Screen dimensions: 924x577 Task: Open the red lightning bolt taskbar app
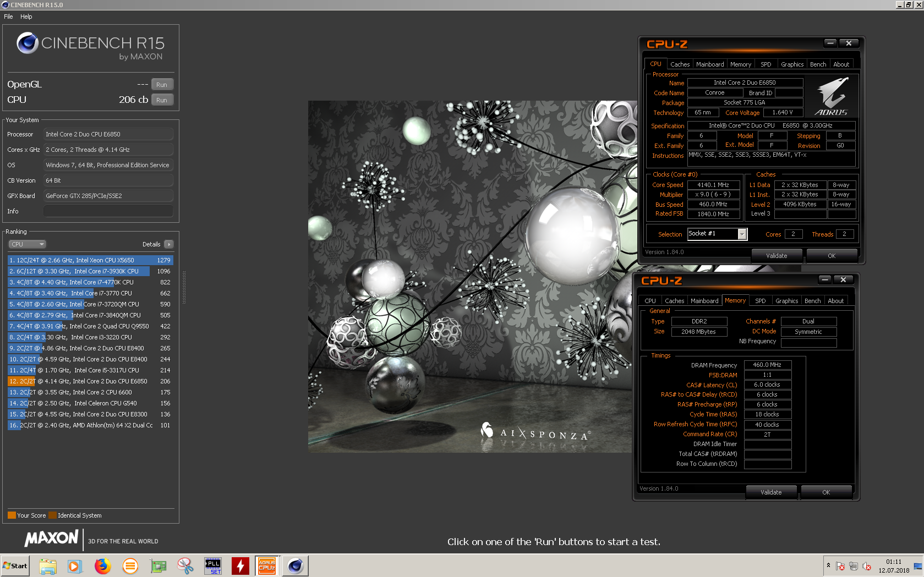click(240, 565)
